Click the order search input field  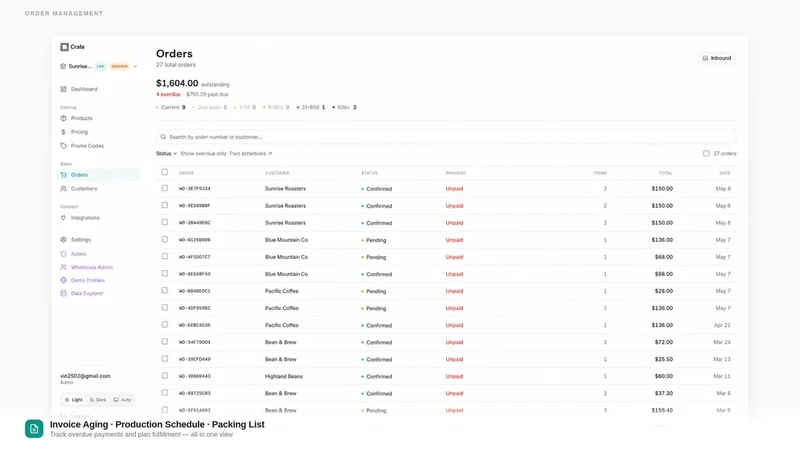coord(446,137)
